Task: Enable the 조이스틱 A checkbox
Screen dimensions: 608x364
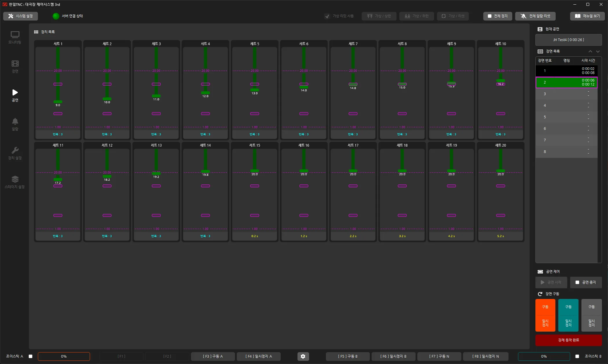Action: tap(30, 356)
